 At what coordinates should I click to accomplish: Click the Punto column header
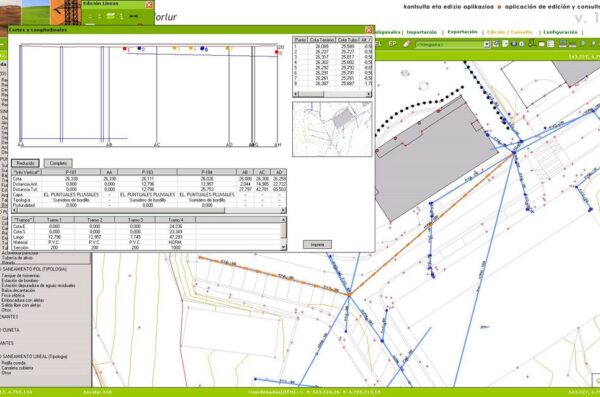click(300, 40)
